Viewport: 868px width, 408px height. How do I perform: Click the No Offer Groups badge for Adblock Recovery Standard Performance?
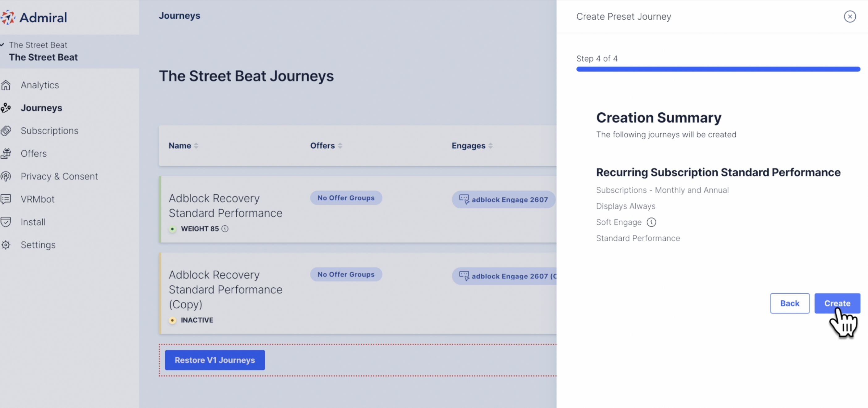346,198
